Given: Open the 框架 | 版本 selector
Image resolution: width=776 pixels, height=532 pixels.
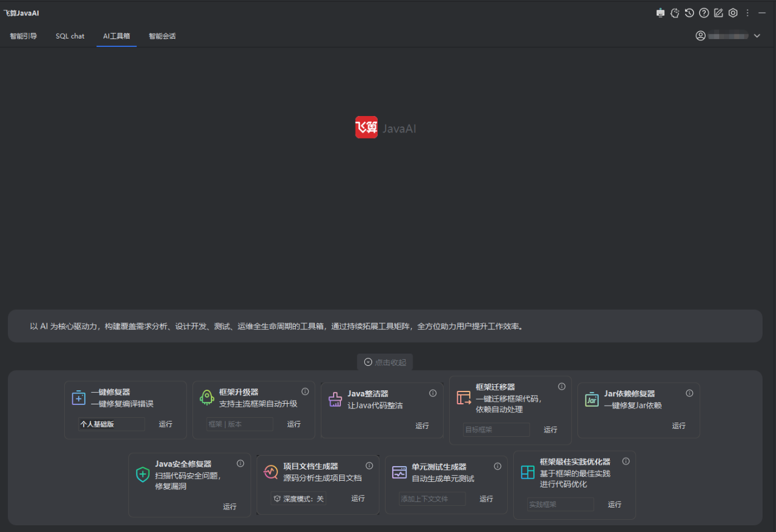Looking at the screenshot, I should (x=240, y=424).
